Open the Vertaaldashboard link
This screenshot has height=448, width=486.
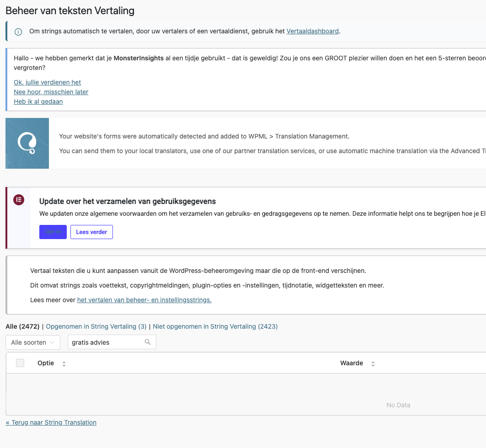point(312,31)
